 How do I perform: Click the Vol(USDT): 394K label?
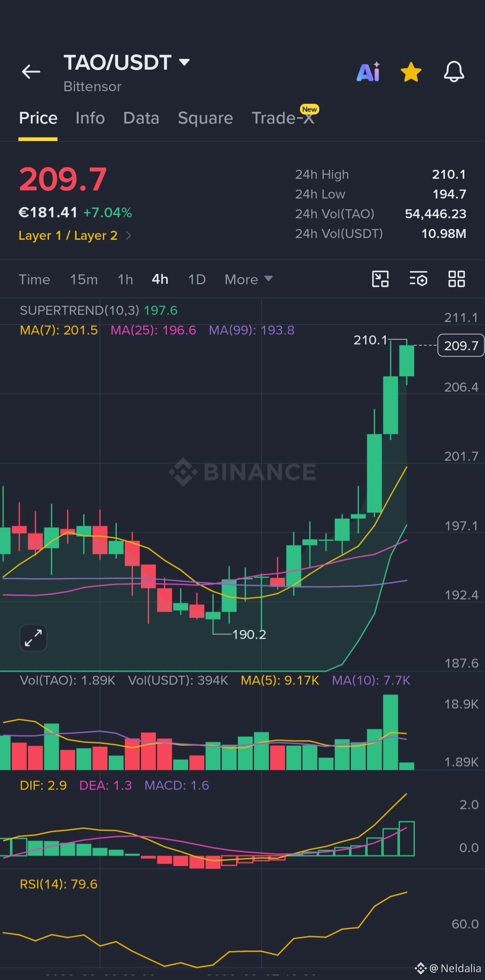(178, 680)
